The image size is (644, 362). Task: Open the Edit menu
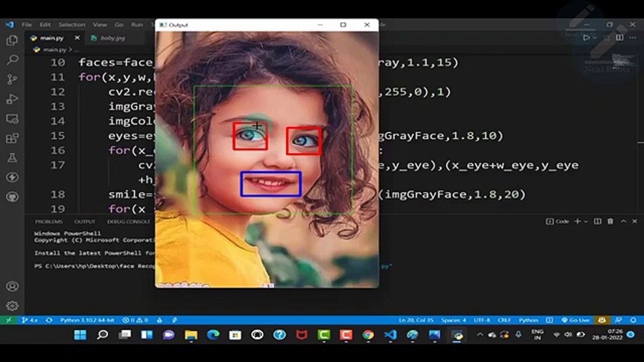coord(45,24)
